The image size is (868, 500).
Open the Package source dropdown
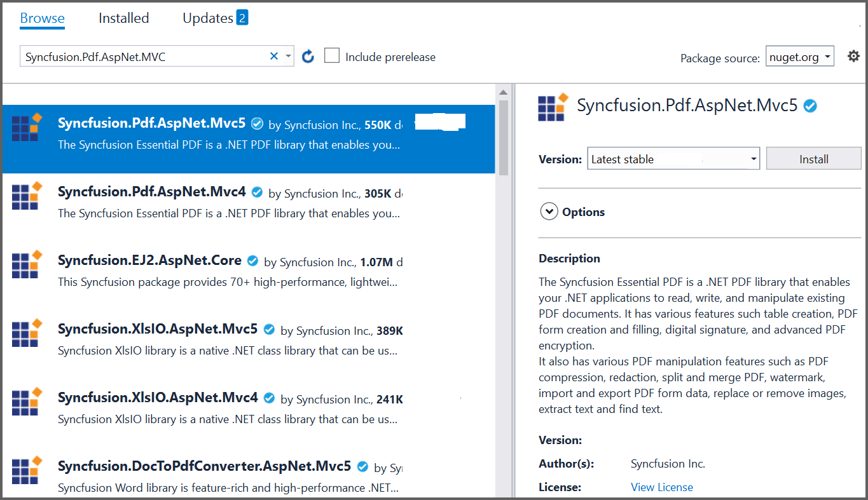point(800,57)
